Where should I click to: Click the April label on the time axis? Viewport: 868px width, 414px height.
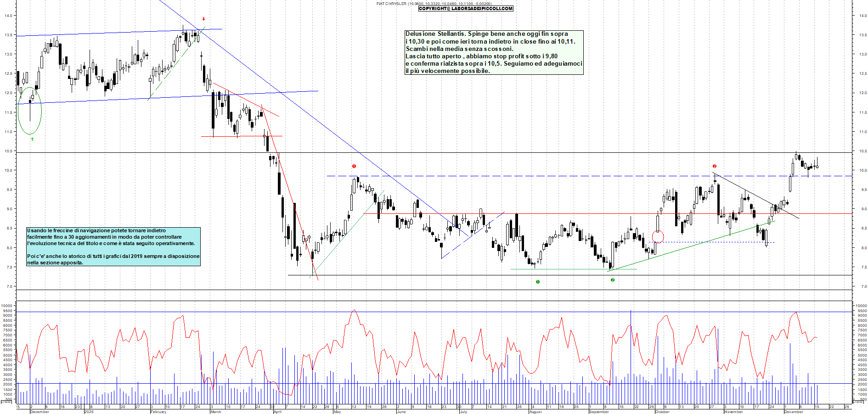277,412
